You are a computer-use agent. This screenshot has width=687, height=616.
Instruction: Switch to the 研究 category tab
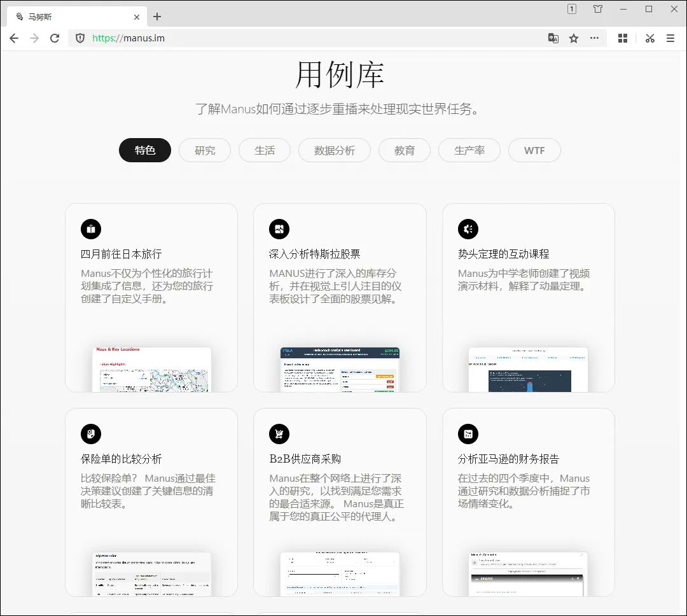click(205, 150)
